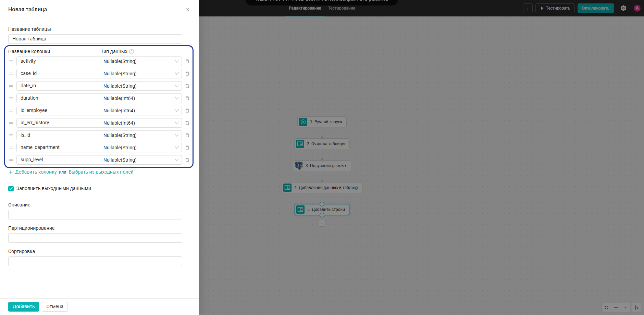Image resolution: width=644 pixels, height=315 pixels.
Task: Click the fit-to-screen icon in canvas controls
Action: [x=606, y=307]
